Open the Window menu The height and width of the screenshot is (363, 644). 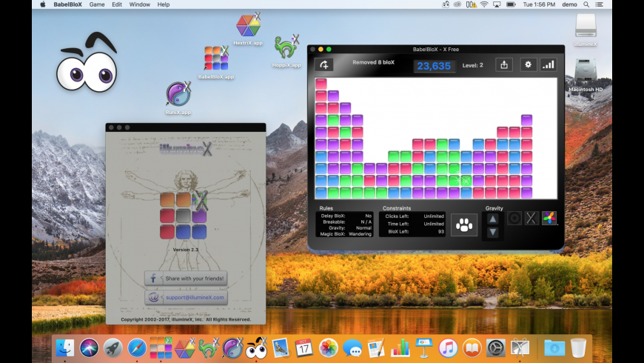pyautogui.click(x=139, y=4)
